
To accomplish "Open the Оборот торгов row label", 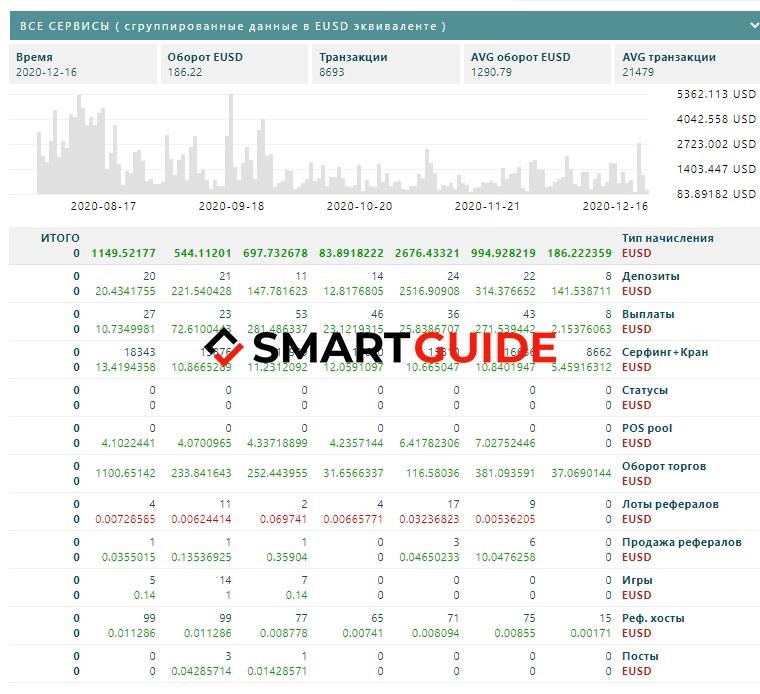I will point(664,466).
